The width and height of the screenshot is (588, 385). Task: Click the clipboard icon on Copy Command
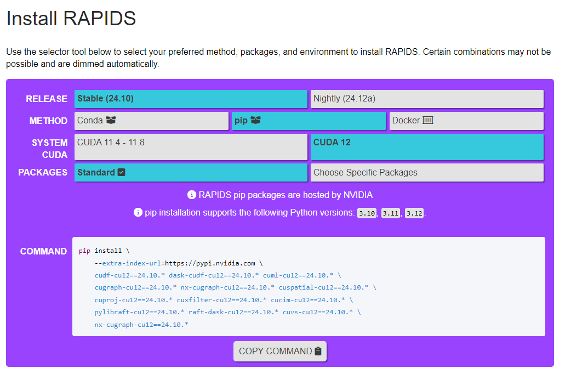coord(318,351)
